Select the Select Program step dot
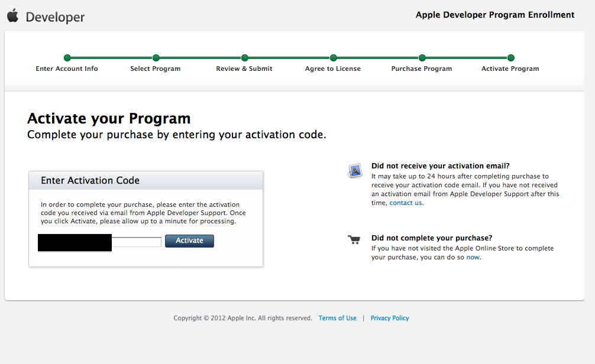Image resolution: width=595 pixels, height=364 pixels. pyautogui.click(x=156, y=58)
